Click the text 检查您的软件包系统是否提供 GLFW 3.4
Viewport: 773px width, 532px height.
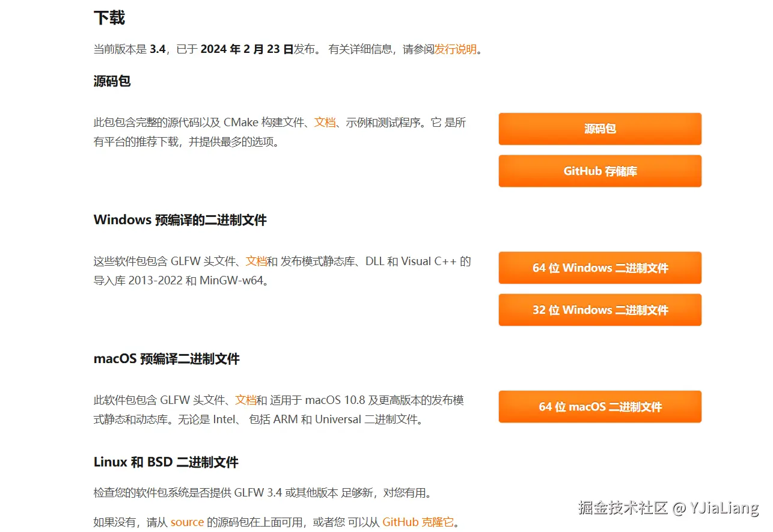[188, 493]
